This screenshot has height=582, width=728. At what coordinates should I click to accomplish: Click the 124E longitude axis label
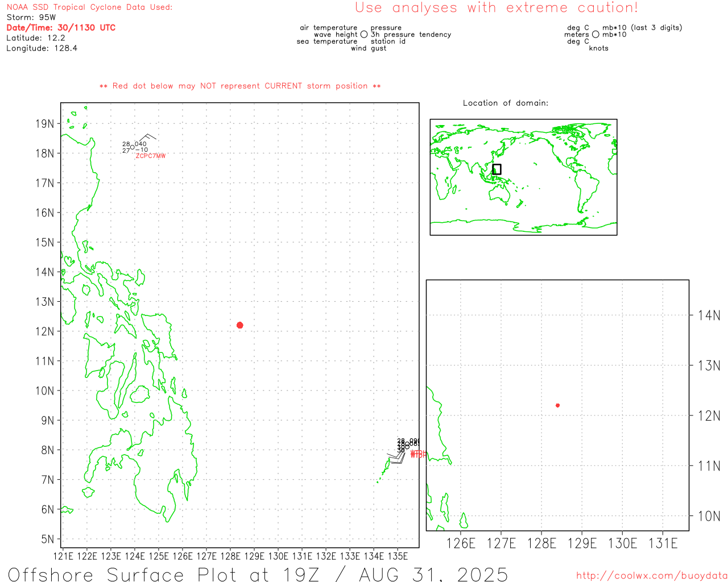pyautogui.click(x=135, y=556)
